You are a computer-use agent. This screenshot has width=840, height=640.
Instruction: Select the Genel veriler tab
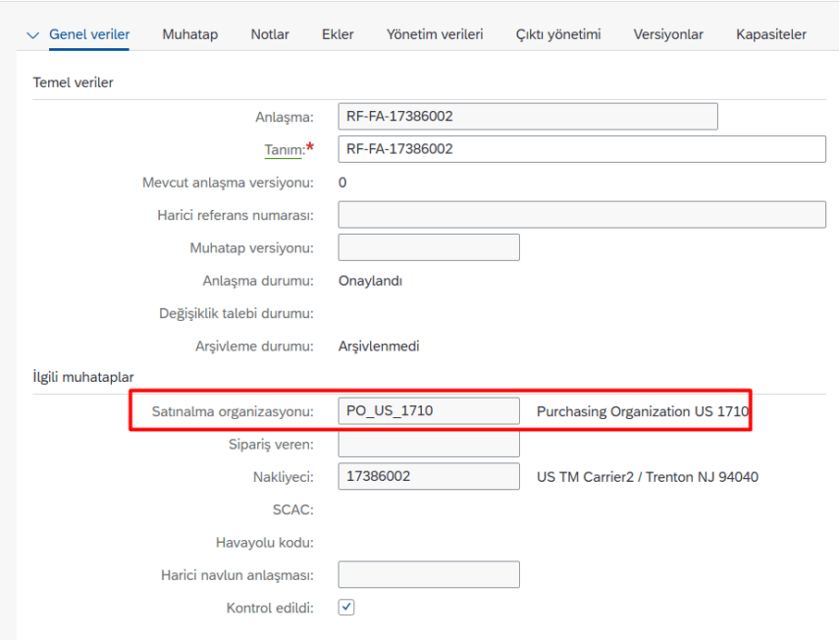pyautogui.click(x=89, y=34)
